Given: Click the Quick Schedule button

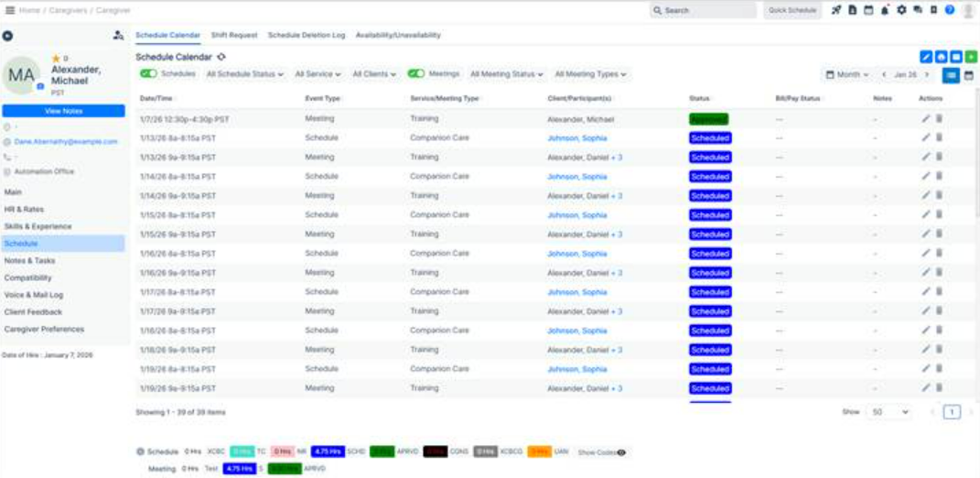Looking at the screenshot, I should pos(792,10).
